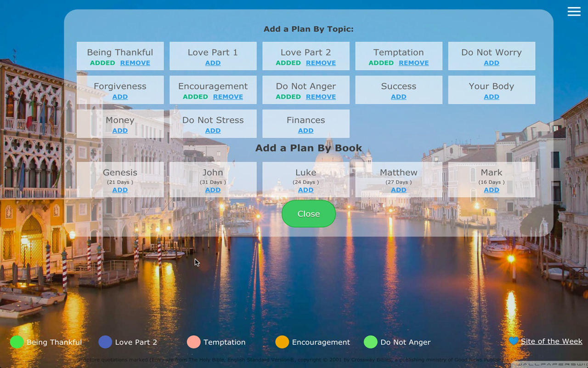Add the Success plan
588x368 pixels.
[399, 97]
